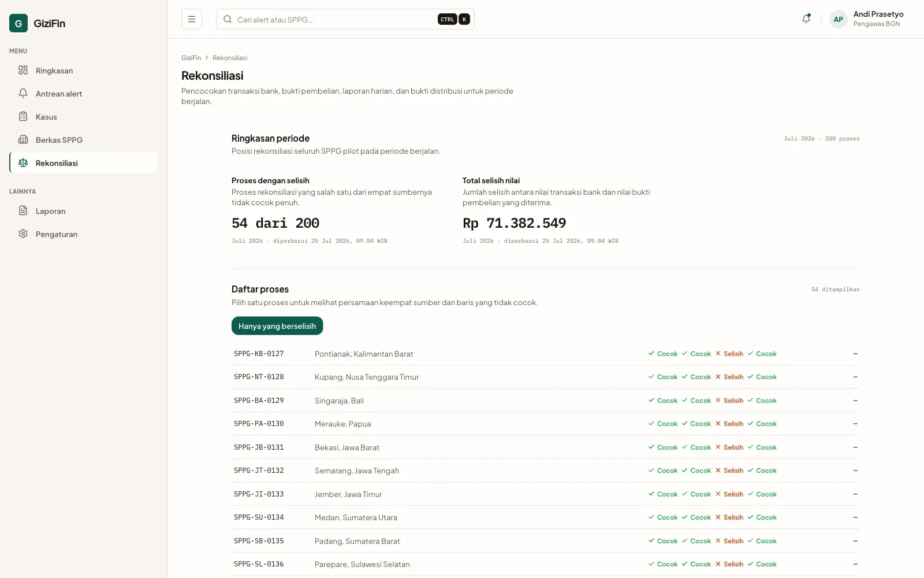Click the Kasus clipboard icon
Image resolution: width=924 pixels, height=578 pixels.
[x=23, y=116]
